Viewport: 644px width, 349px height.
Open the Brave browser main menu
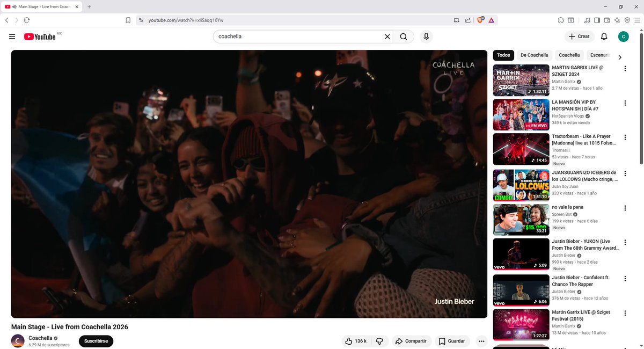point(638,20)
